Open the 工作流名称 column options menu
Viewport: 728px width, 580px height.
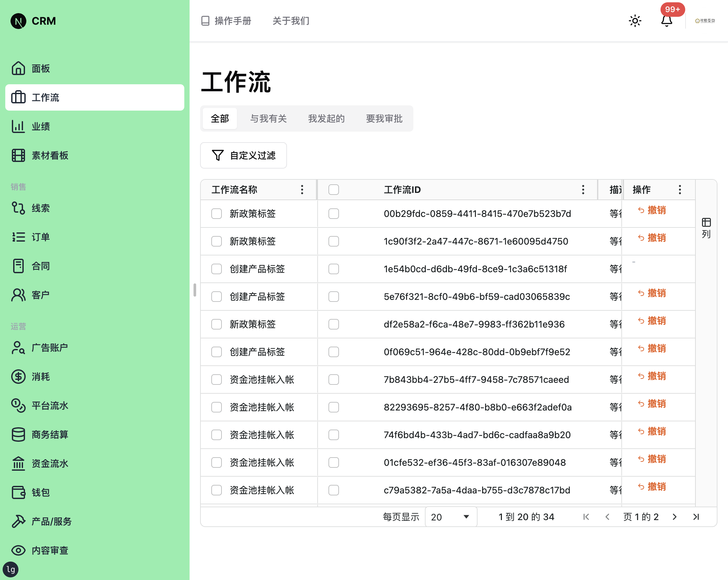coord(301,190)
